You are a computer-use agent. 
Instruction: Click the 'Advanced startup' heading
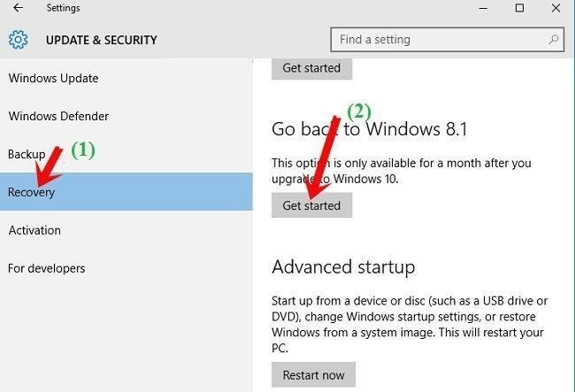(343, 266)
